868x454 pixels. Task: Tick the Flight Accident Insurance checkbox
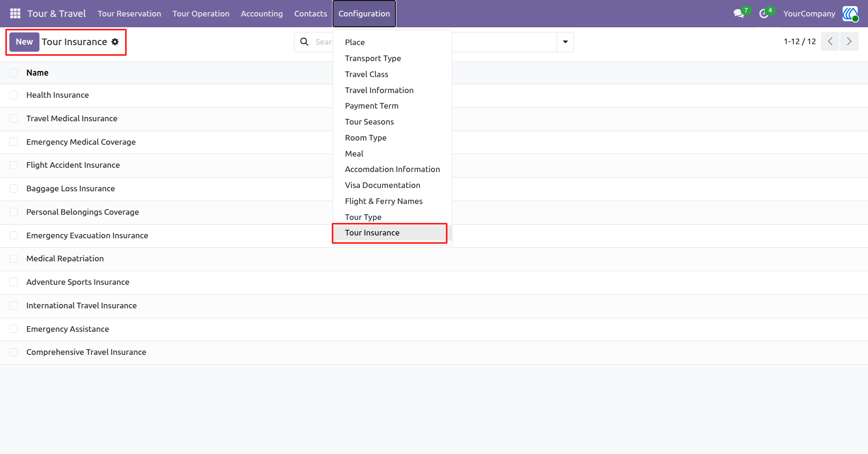coord(14,165)
